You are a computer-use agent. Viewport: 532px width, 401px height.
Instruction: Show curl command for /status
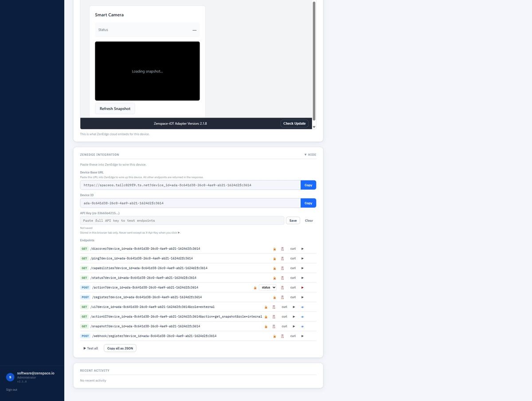pyautogui.click(x=293, y=278)
